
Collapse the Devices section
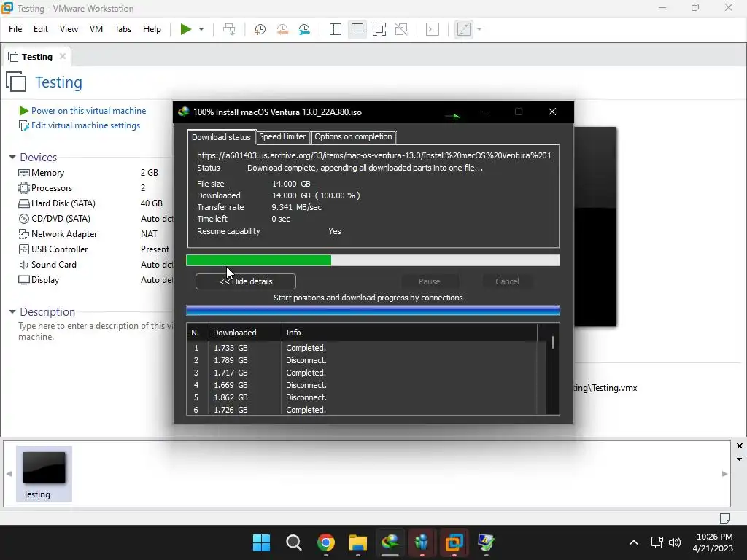[12, 157]
